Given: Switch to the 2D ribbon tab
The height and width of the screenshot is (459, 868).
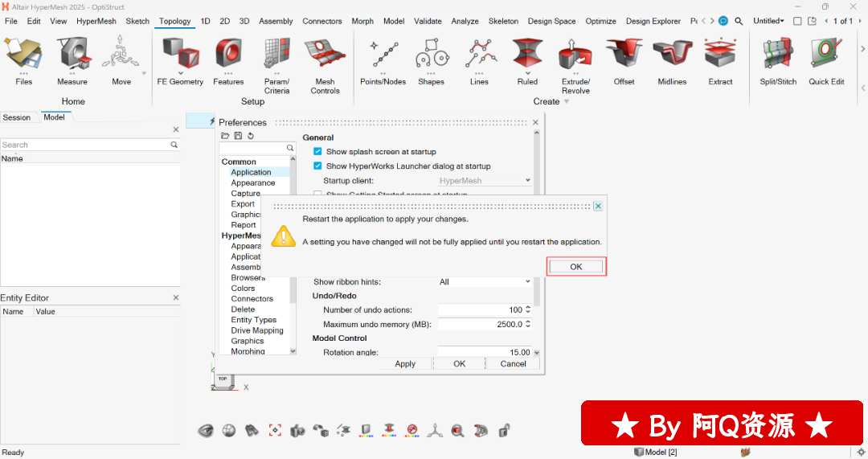Looking at the screenshot, I should pos(225,21).
